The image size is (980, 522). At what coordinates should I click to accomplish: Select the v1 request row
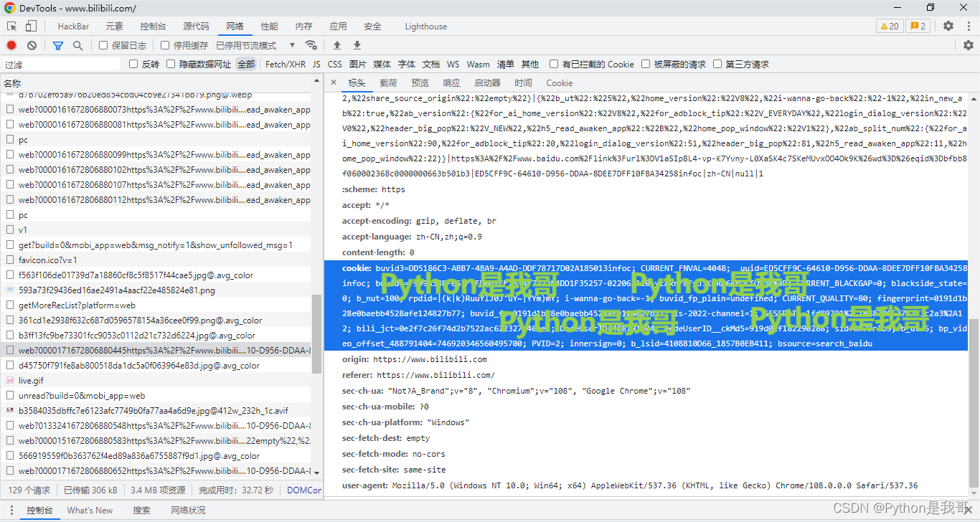pos(156,230)
